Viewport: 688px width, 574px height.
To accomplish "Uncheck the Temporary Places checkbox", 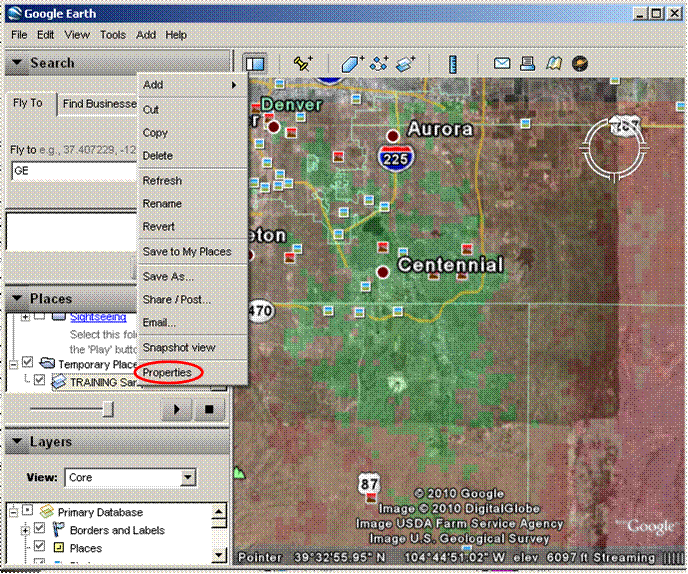I will [27, 362].
